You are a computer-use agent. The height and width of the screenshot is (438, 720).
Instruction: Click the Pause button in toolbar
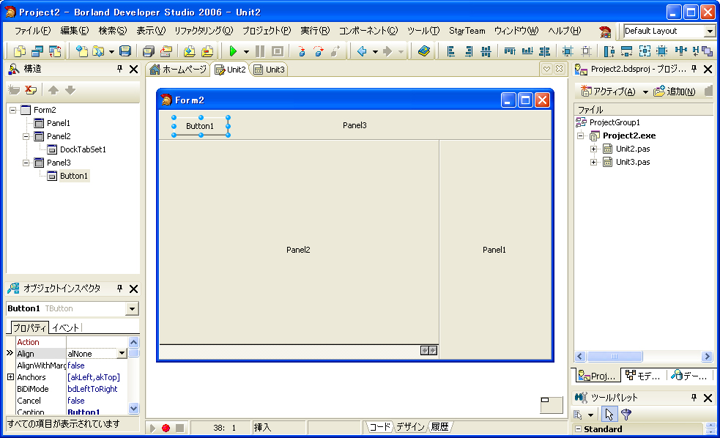point(261,51)
